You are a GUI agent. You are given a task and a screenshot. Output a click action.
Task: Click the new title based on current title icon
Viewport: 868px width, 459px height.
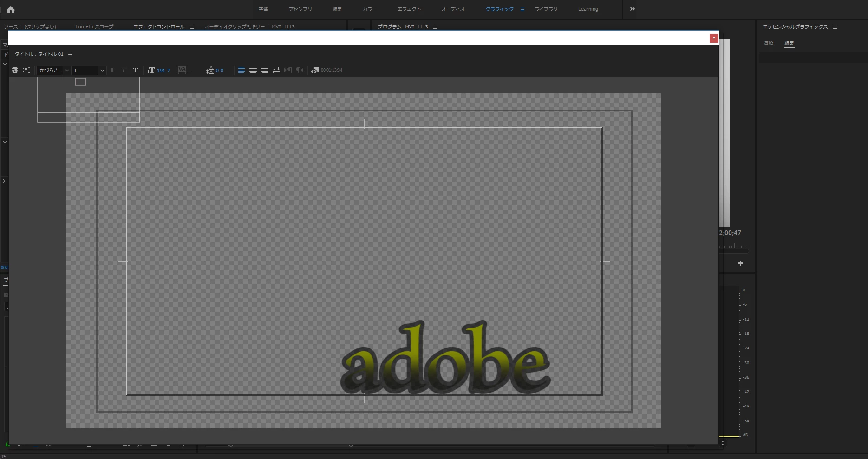(15, 70)
